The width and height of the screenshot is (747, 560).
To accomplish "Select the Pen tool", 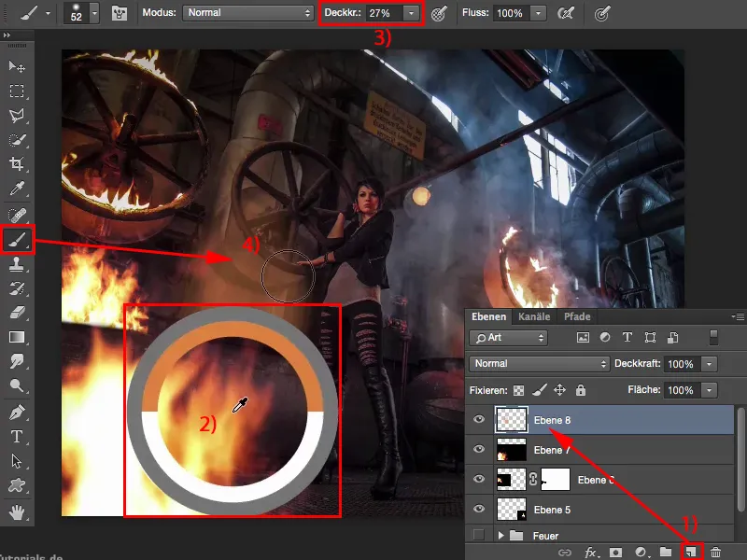I will 17,412.
